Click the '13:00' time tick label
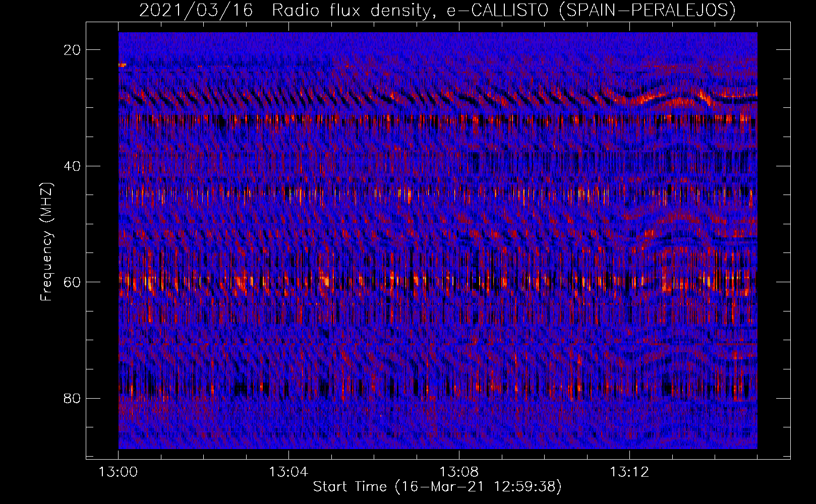 tap(118, 472)
